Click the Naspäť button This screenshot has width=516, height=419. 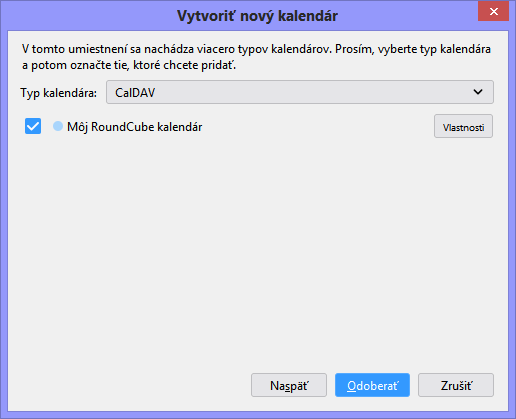click(289, 385)
